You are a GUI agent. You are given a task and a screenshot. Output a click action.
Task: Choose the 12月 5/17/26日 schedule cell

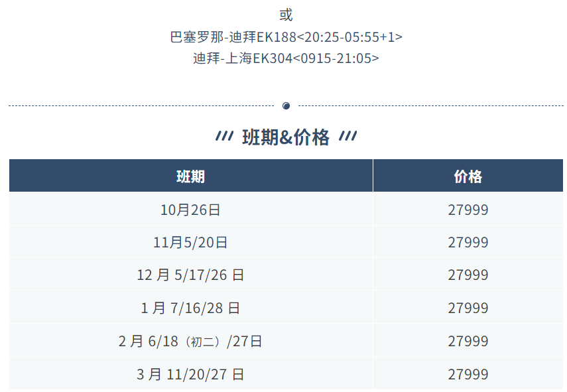pos(190,275)
